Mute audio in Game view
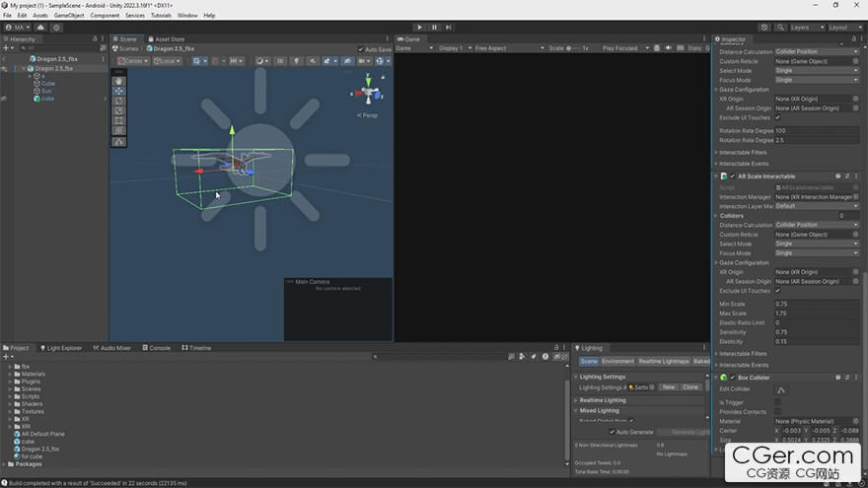 pyautogui.click(x=668, y=48)
